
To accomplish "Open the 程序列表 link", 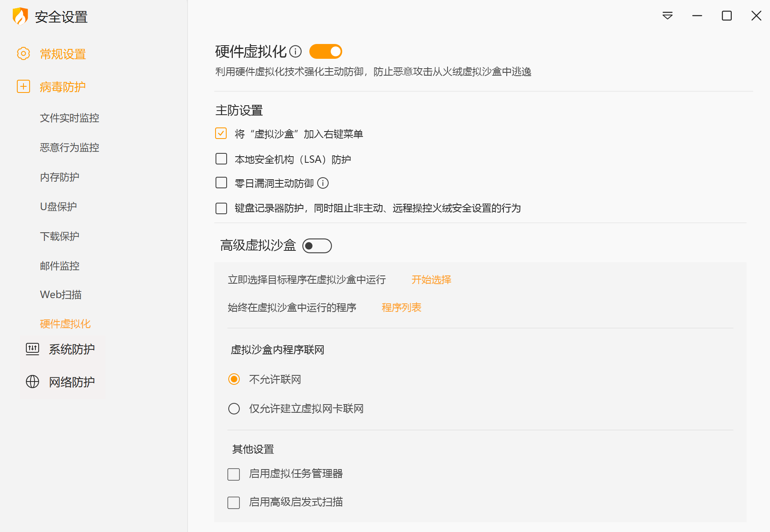I will click(401, 308).
